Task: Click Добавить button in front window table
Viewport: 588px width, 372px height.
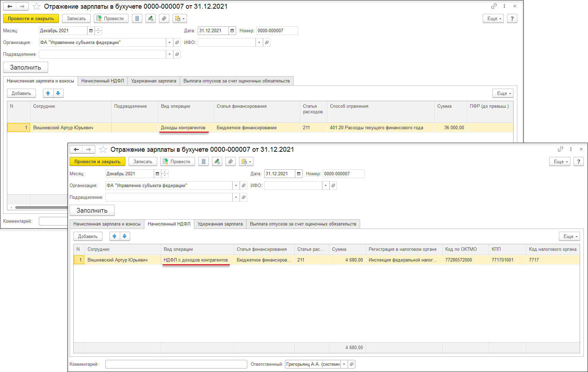Action: (x=88, y=236)
